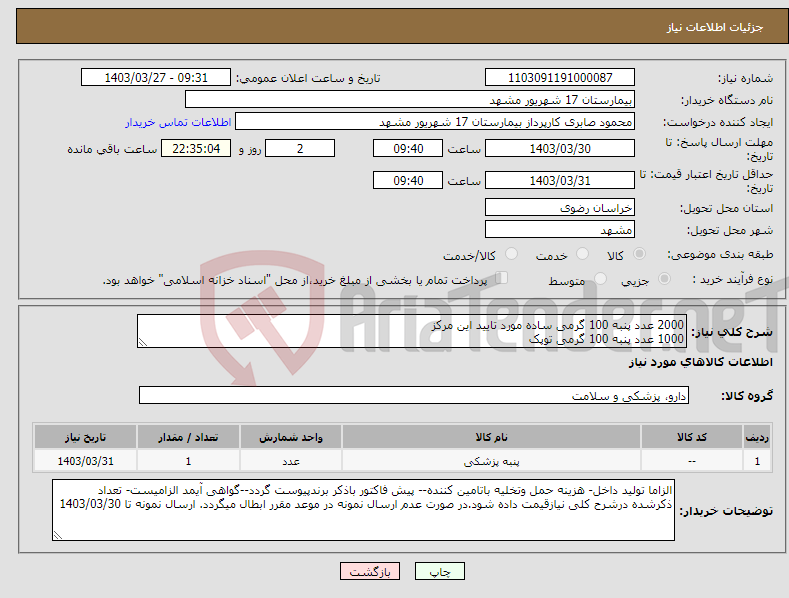Click the -- code cell in table
This screenshot has width=789, height=598.
click(692, 461)
